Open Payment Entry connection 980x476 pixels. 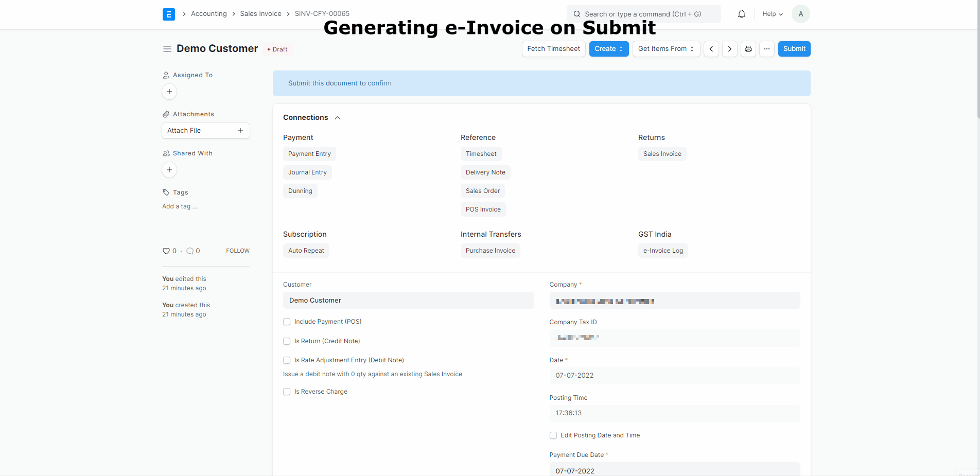click(x=309, y=154)
